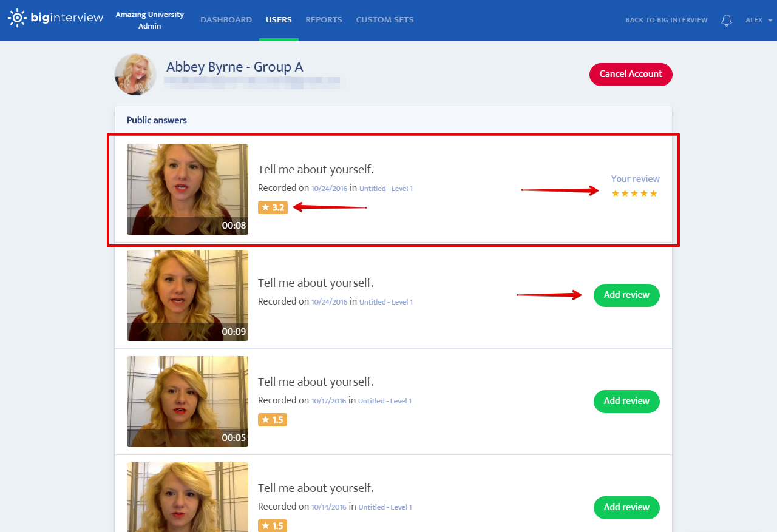Open the 10/14/2016 video thumbnail
The height and width of the screenshot is (532, 777).
[x=188, y=497]
